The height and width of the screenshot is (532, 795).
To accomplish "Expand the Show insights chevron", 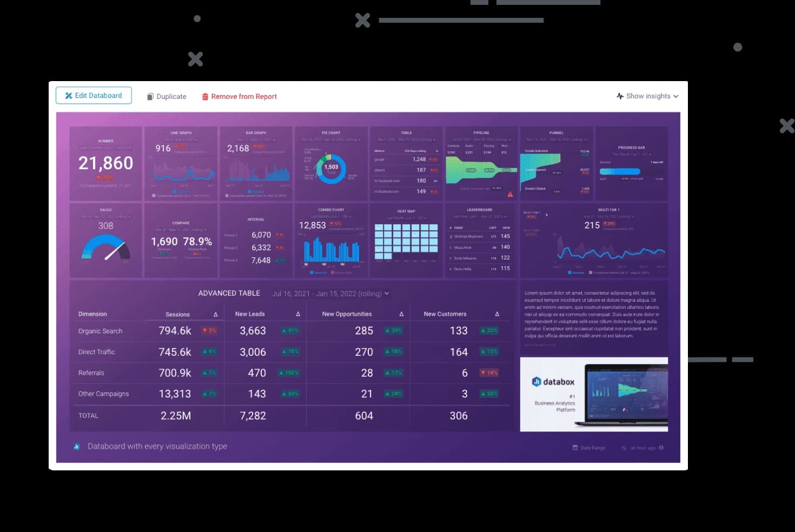I will coord(677,96).
